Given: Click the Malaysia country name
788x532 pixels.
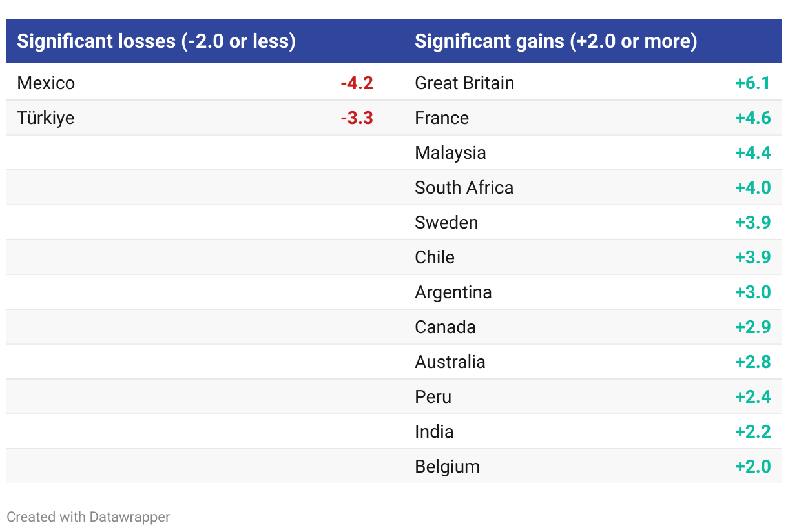Looking at the screenshot, I should click(451, 153).
